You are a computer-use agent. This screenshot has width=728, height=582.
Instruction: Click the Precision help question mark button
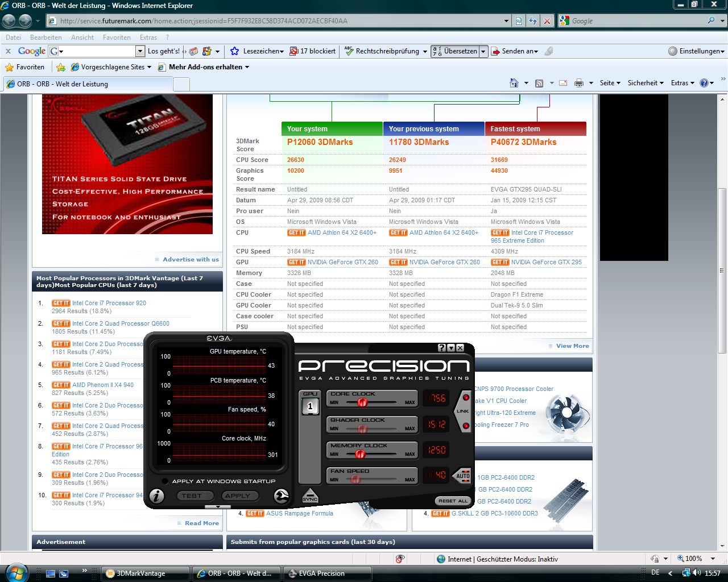(442, 348)
